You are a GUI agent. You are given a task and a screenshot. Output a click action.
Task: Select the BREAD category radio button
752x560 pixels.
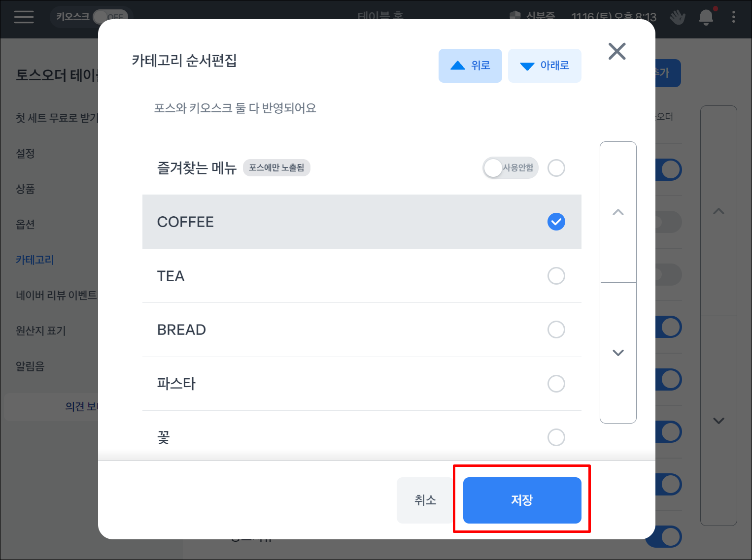(x=556, y=329)
